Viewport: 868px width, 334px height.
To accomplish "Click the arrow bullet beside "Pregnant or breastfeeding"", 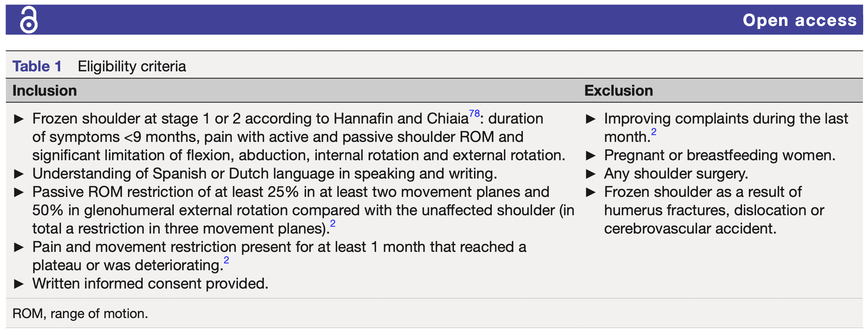I will [591, 155].
